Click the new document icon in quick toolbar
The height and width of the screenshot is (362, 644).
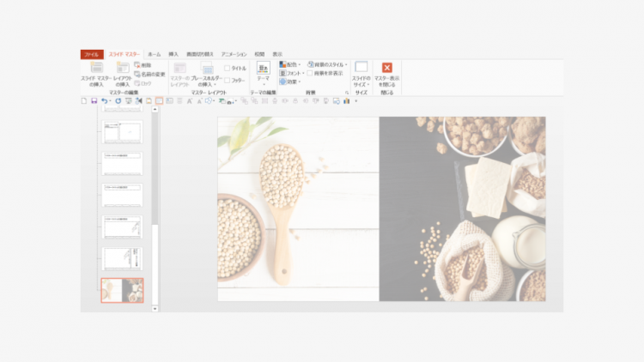[x=83, y=100]
